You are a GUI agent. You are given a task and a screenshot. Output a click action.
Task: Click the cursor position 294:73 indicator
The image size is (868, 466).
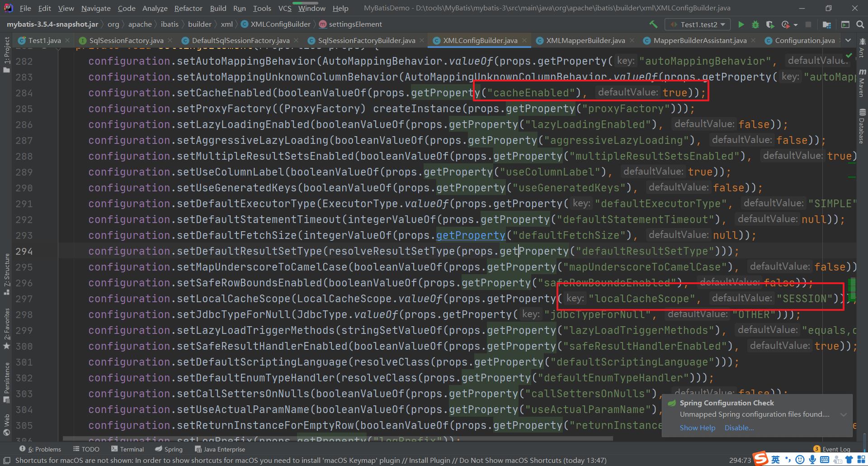740,460
